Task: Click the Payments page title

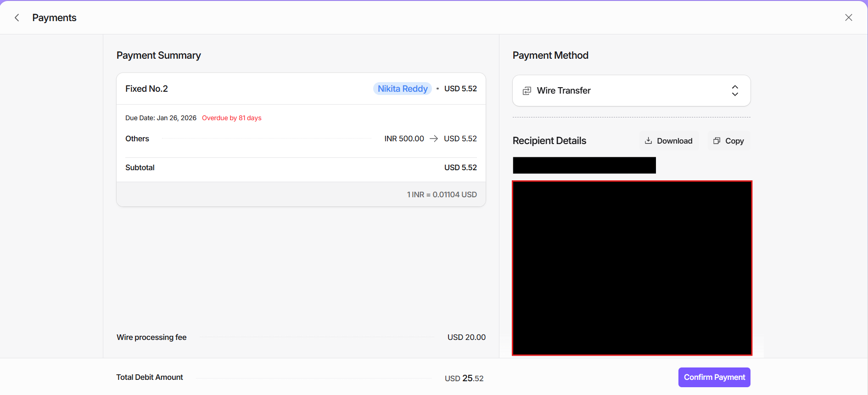Action: [x=54, y=17]
